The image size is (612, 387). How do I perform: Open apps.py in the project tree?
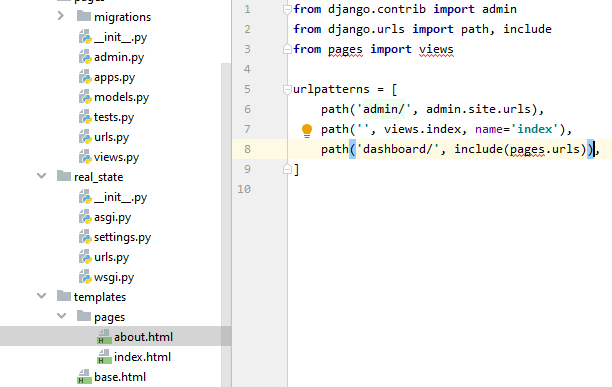pos(114,77)
